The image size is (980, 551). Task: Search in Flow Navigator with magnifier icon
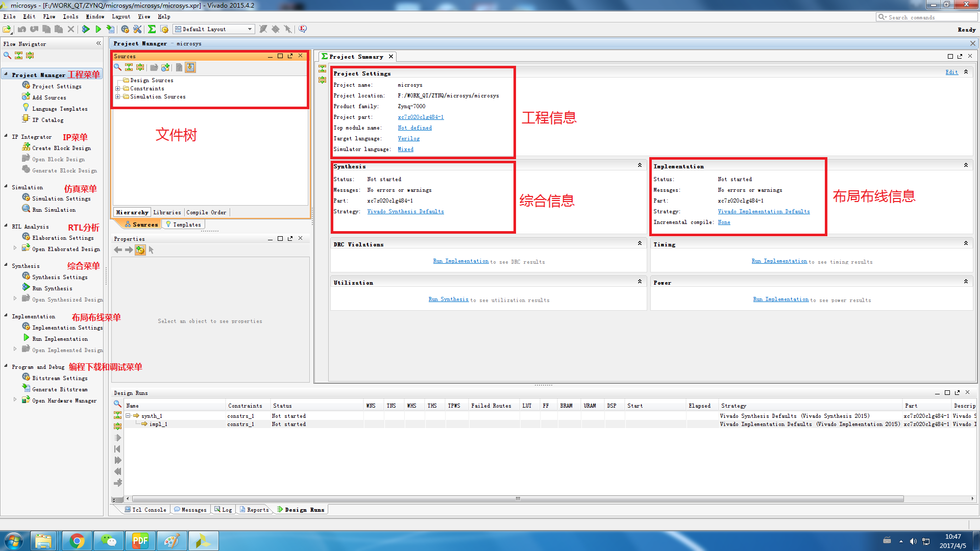[x=7, y=55]
